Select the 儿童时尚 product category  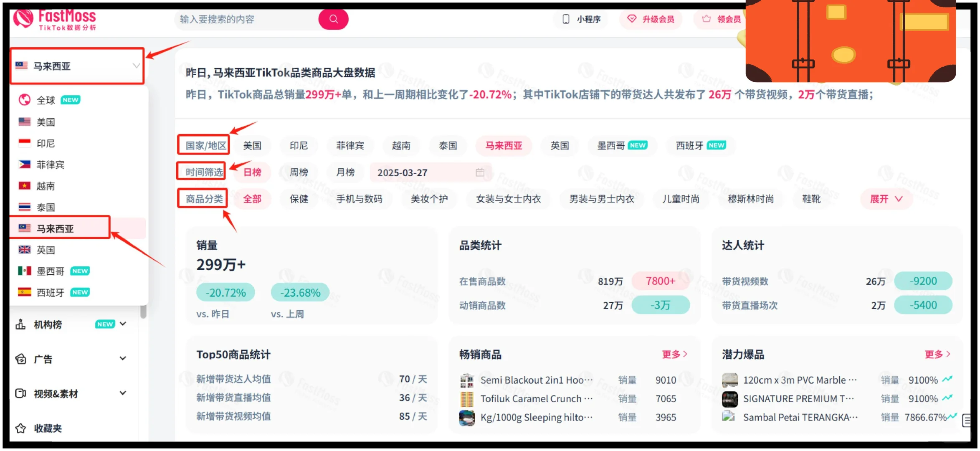click(681, 199)
